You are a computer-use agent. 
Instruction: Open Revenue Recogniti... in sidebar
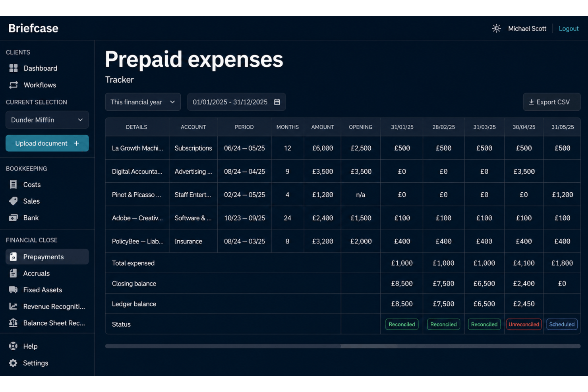(x=47, y=306)
